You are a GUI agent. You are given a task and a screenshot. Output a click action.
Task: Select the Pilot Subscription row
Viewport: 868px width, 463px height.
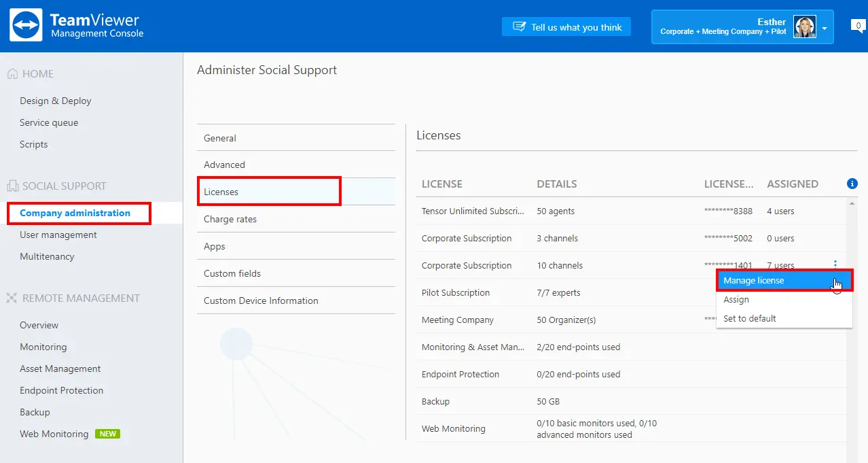pyautogui.click(x=632, y=292)
